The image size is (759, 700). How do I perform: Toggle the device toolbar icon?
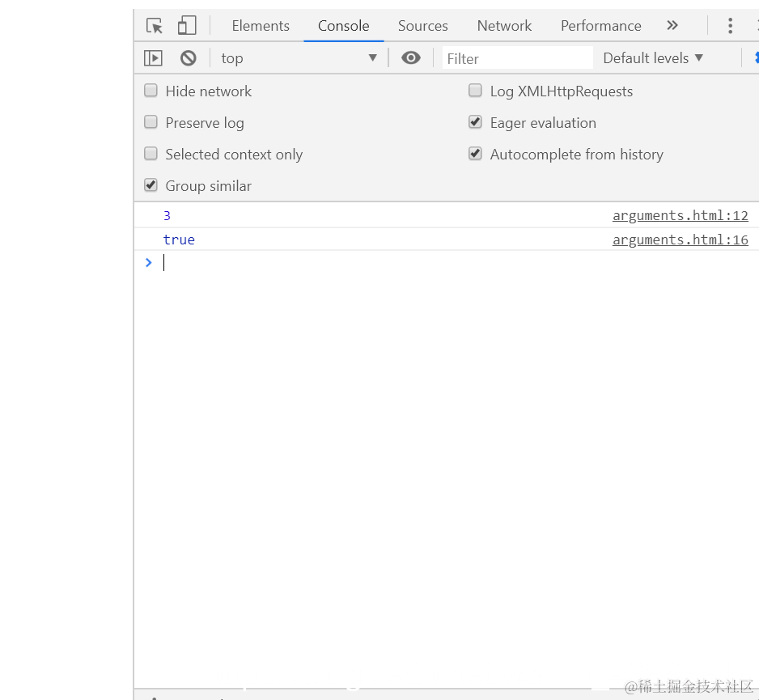click(187, 26)
